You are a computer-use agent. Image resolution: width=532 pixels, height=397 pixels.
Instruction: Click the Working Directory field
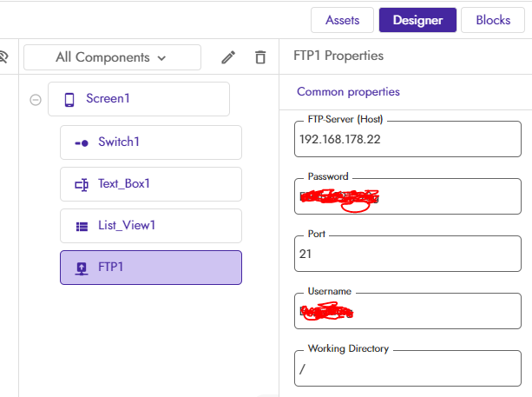click(408, 367)
